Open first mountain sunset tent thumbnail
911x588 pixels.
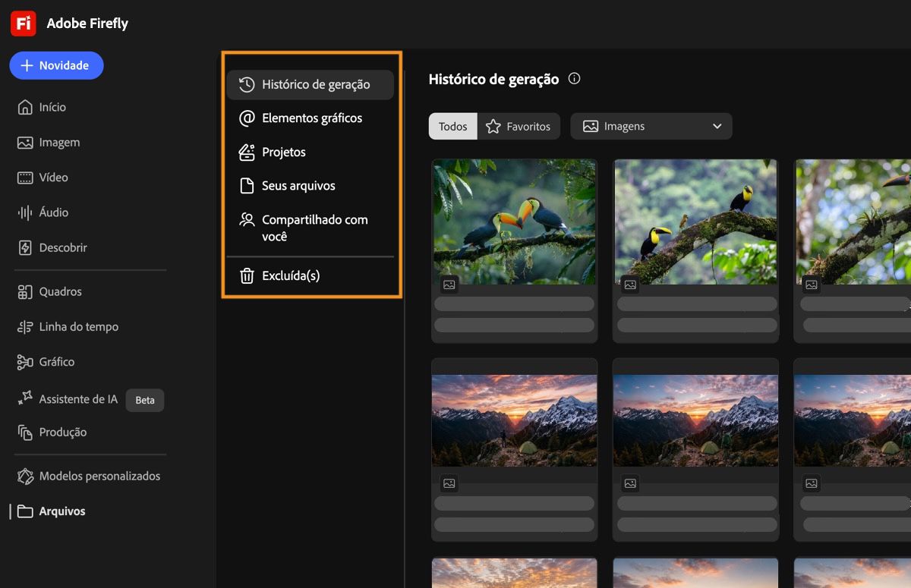pos(515,420)
